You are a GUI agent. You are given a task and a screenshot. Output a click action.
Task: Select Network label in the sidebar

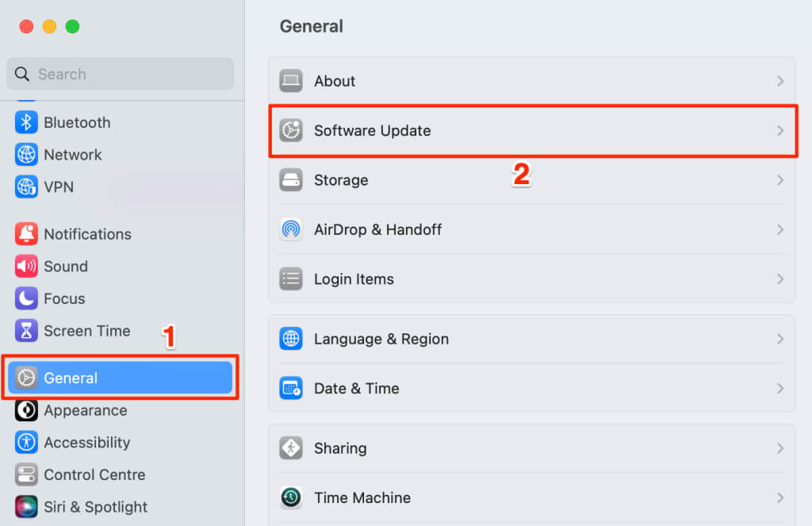(72, 155)
